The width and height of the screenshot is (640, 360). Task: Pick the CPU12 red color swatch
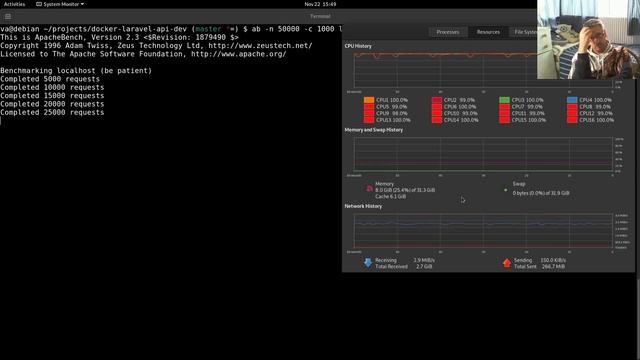pyautogui.click(x=572, y=113)
